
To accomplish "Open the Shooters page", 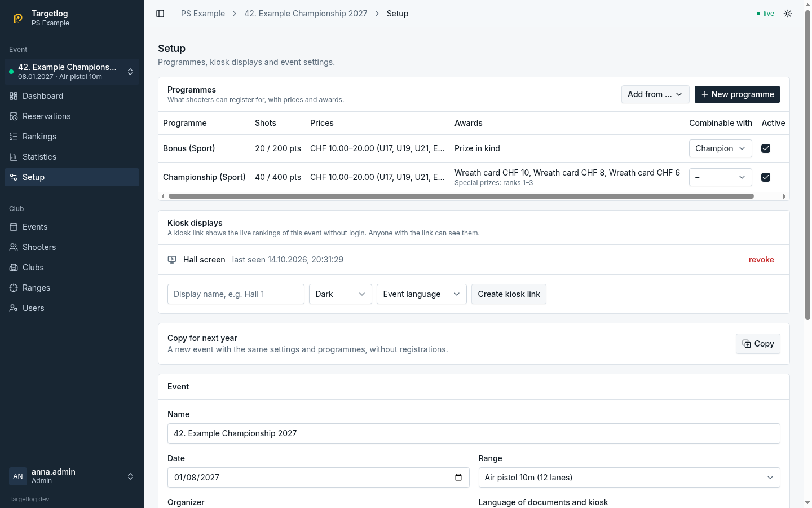I will [x=72, y=247].
